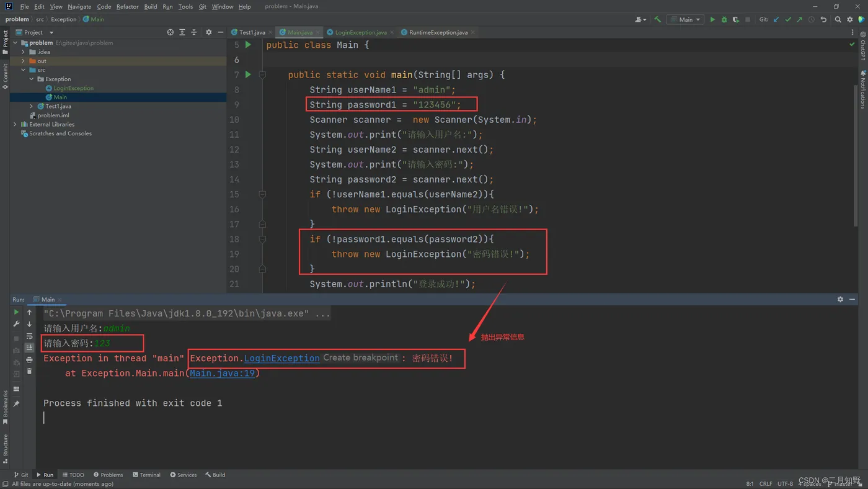Click the Git push green arrow icon

point(800,19)
